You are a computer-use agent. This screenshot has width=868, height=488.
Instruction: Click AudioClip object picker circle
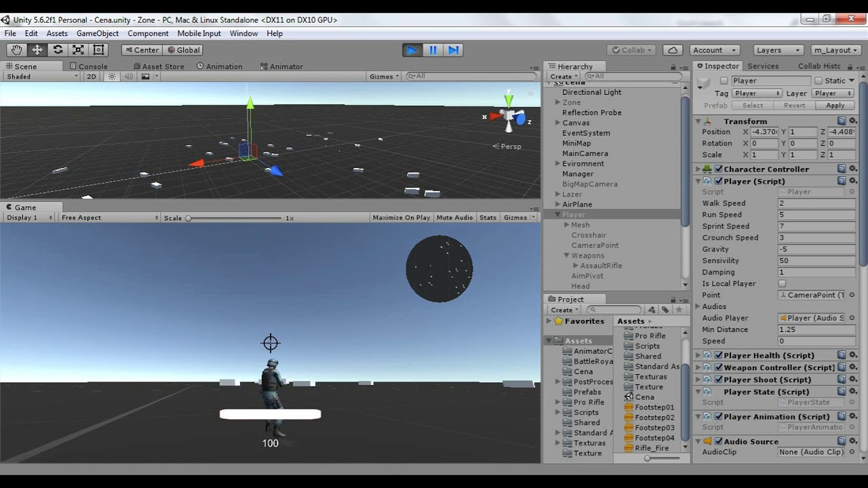click(x=852, y=452)
